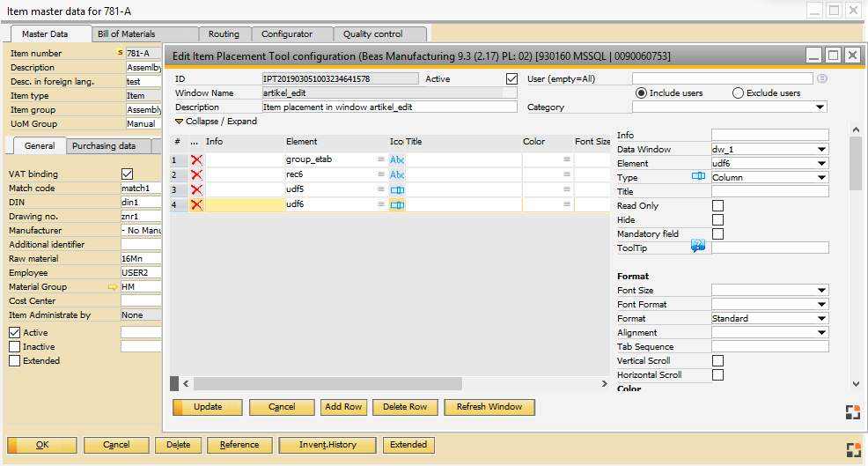Click layout icon at dialog bottom-right corner
The width and height of the screenshot is (868, 466).
(x=851, y=412)
